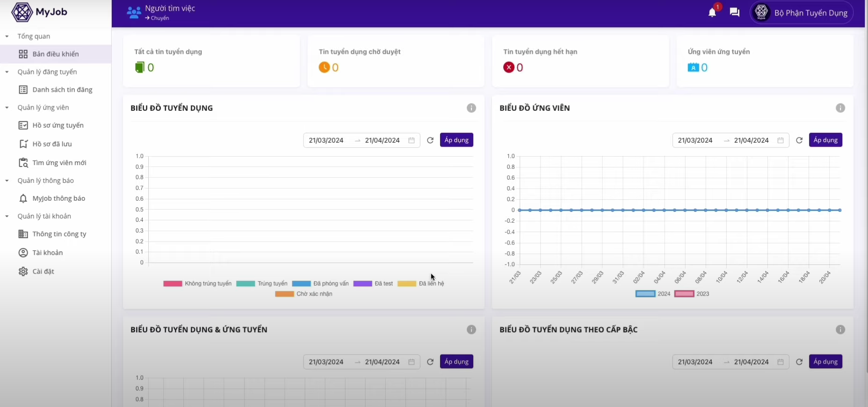Show info for Biểu đồ tuyển dụng & ứng tuyển

[x=471, y=330]
